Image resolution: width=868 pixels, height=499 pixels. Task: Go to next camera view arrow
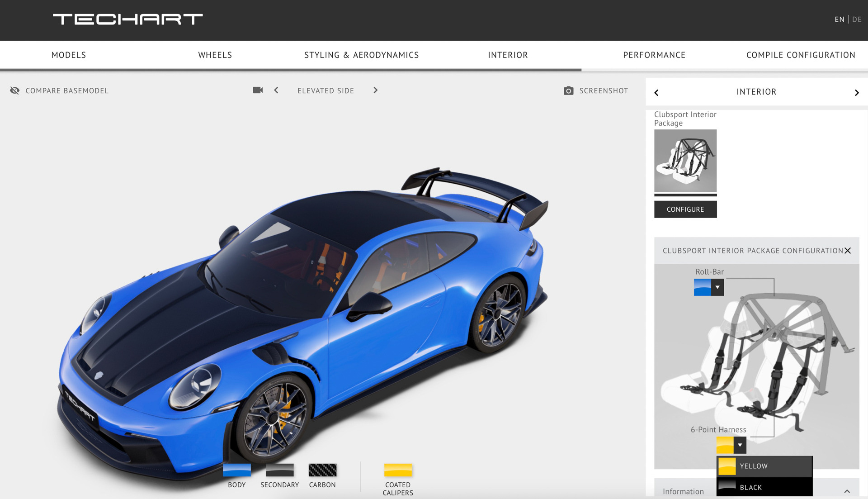click(375, 90)
